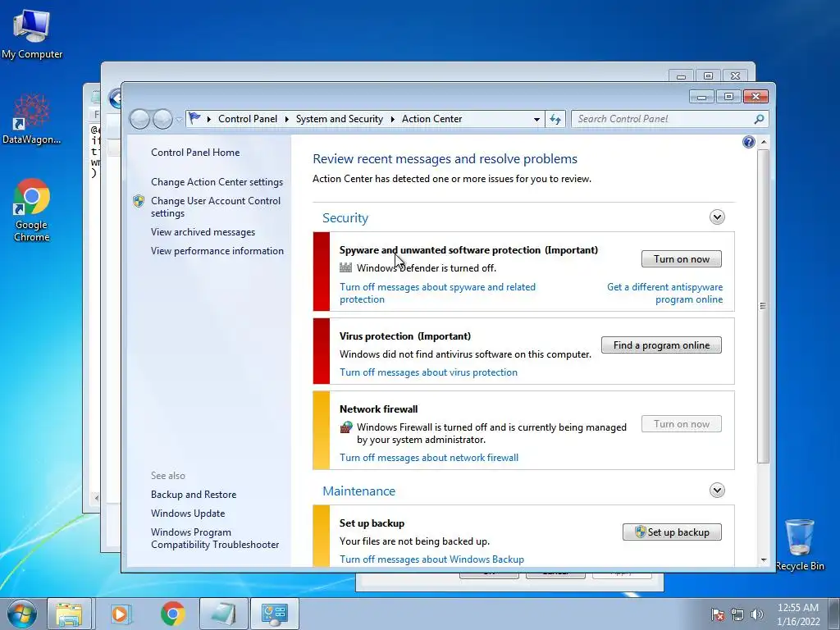Image resolution: width=840 pixels, height=630 pixels.
Task: Collapse the Maintenance section
Action: point(717,491)
